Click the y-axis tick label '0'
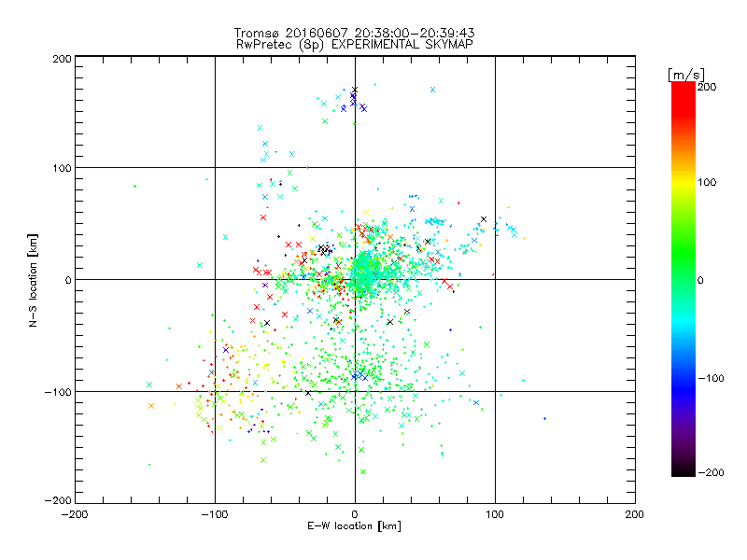 (68, 280)
